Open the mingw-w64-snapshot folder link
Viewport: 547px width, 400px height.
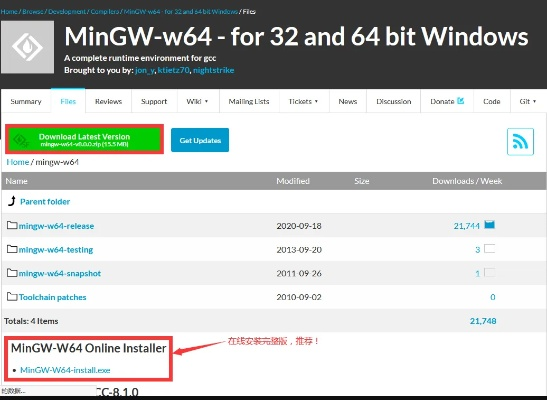pyautogui.click(x=60, y=273)
